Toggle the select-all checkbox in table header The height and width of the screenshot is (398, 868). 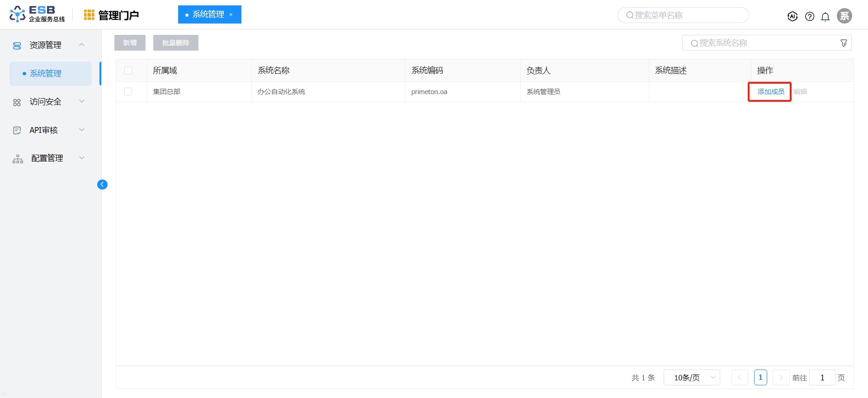pyautogui.click(x=128, y=71)
